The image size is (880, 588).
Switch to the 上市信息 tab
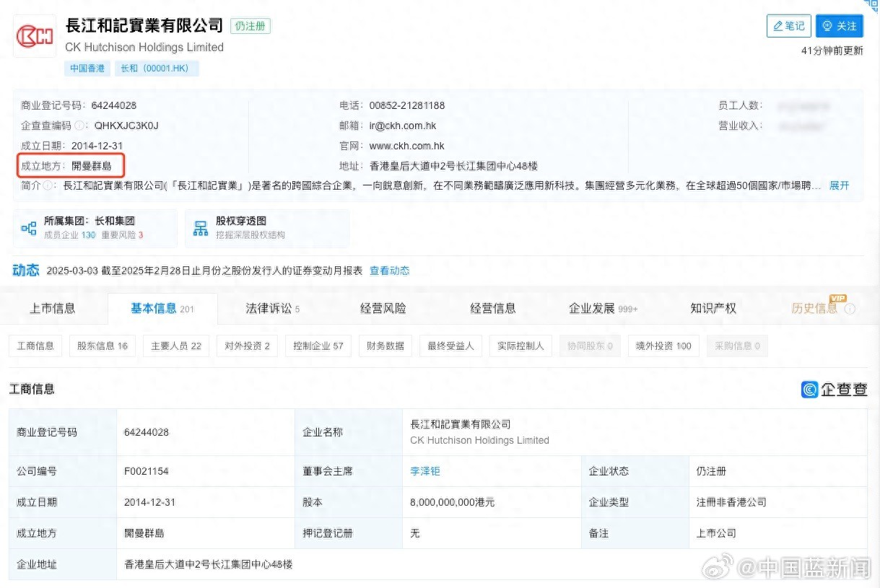click(x=52, y=309)
